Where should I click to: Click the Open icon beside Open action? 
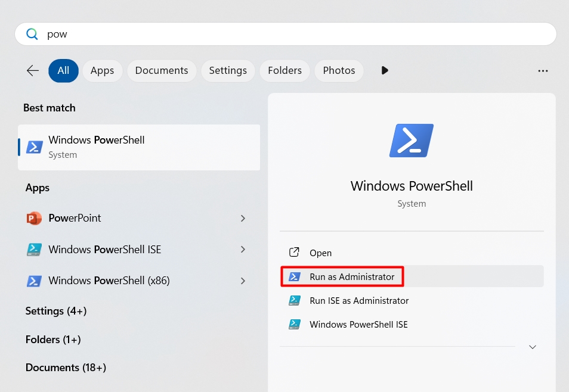click(293, 253)
